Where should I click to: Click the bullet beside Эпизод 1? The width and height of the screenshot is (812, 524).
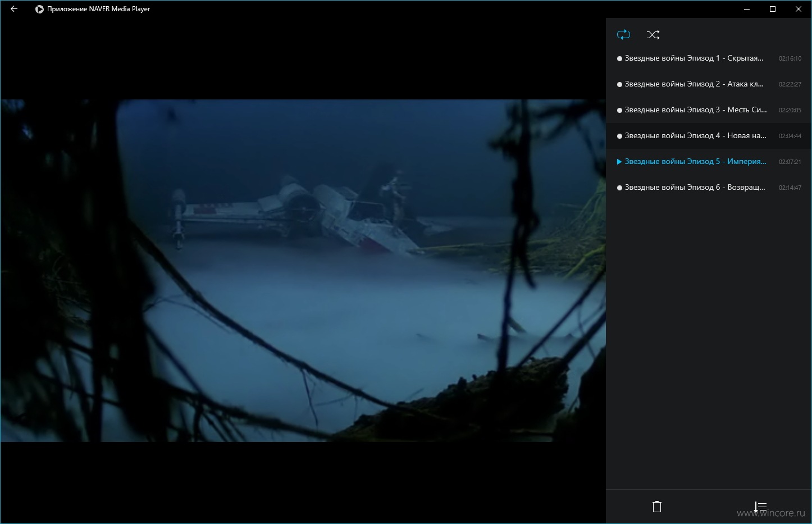[x=619, y=58]
